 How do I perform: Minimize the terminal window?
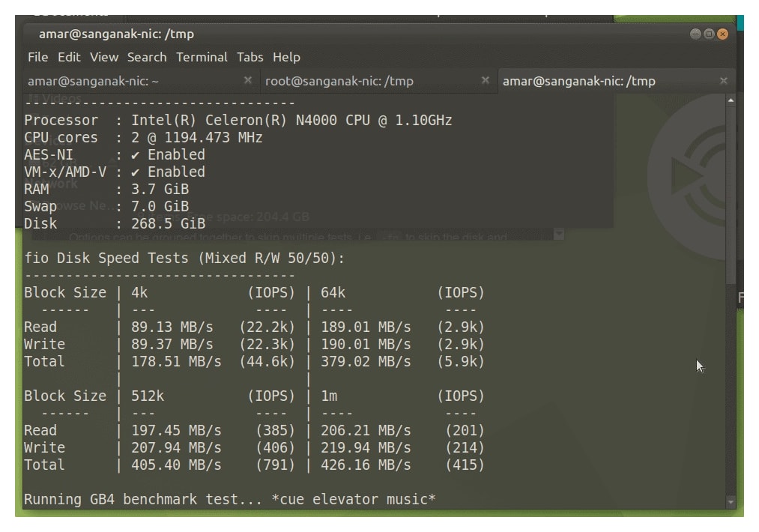tap(695, 34)
